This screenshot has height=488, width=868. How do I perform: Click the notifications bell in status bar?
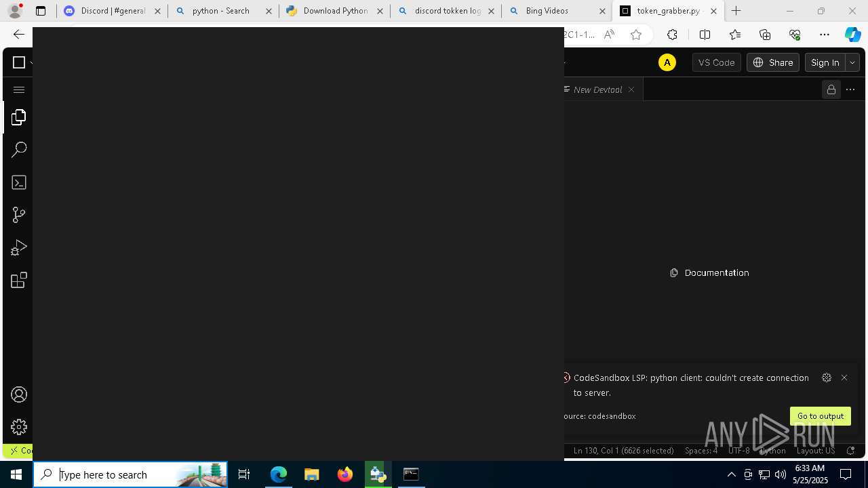point(851,451)
